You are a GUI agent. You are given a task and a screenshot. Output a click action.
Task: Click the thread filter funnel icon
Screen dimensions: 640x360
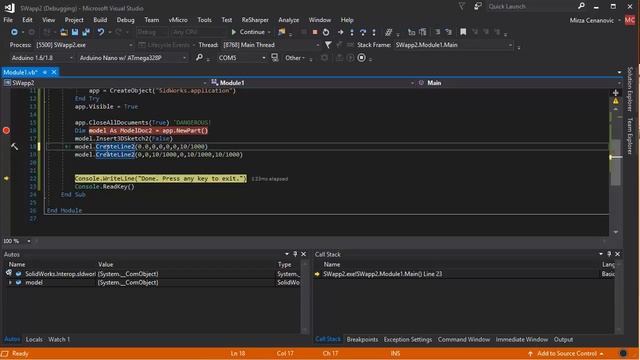coord(328,45)
